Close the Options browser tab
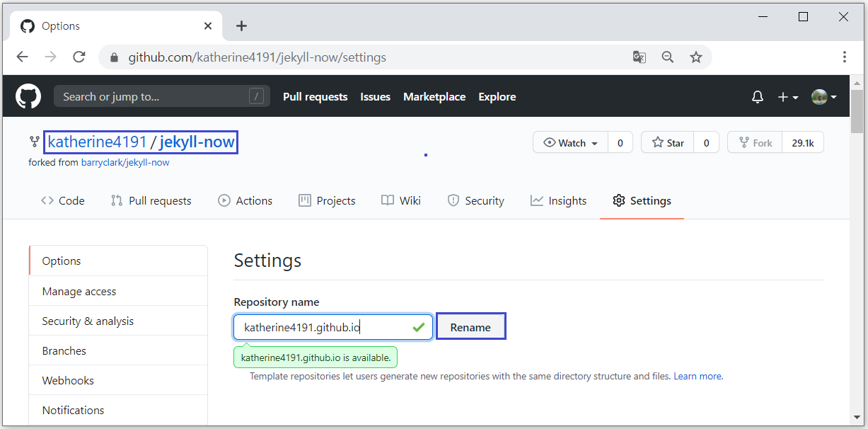 point(208,26)
